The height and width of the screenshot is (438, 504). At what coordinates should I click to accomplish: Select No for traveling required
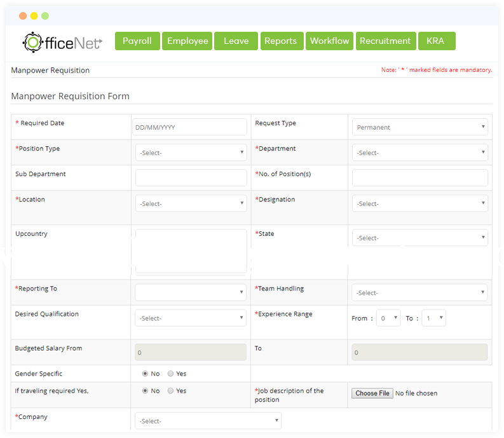145,390
